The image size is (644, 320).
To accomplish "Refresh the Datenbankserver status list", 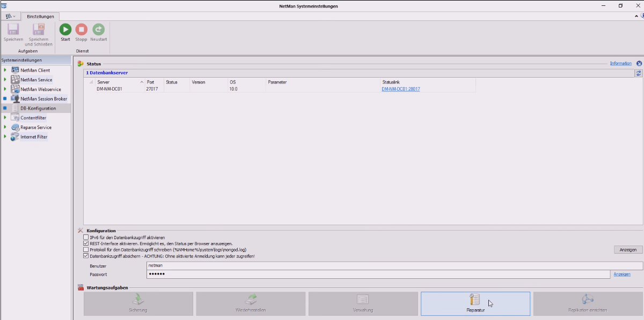I will click(x=638, y=74).
